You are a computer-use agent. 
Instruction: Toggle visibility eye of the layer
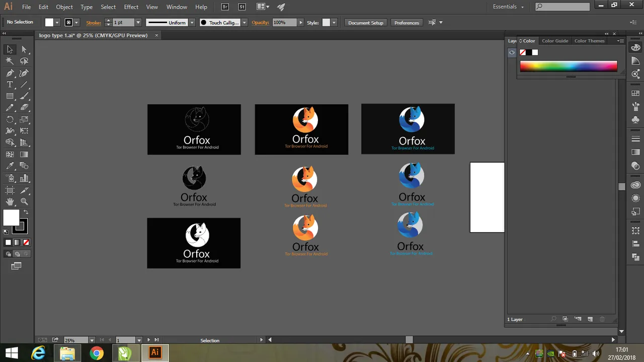(512, 52)
